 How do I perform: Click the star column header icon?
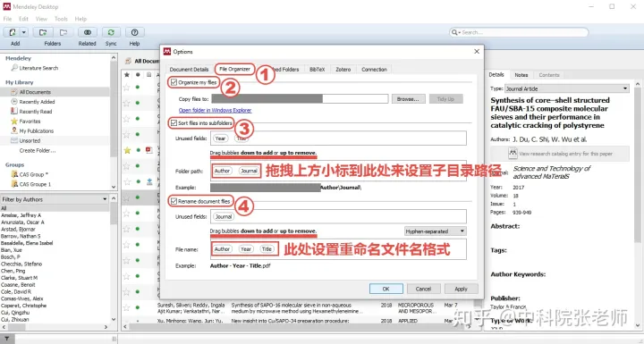(x=127, y=75)
